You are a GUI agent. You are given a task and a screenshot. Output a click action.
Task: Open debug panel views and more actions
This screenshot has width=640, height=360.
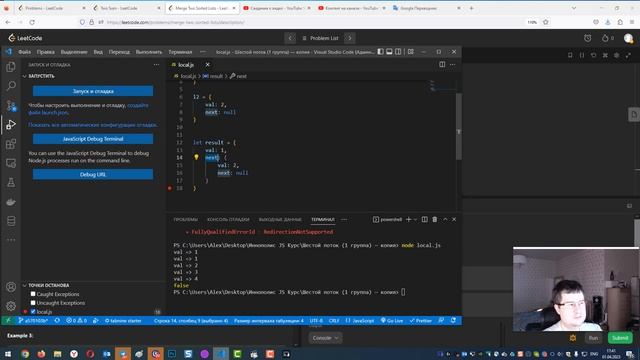(x=156, y=64)
